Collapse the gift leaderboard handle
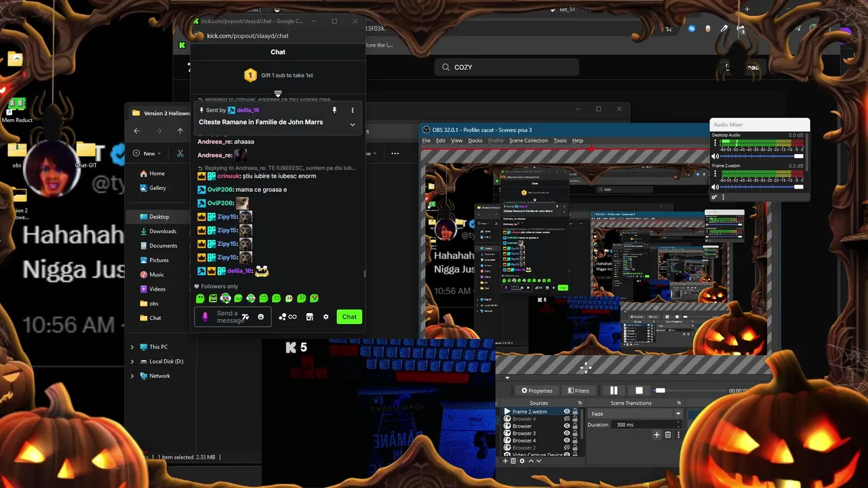This screenshot has height=488, width=868. point(278,94)
